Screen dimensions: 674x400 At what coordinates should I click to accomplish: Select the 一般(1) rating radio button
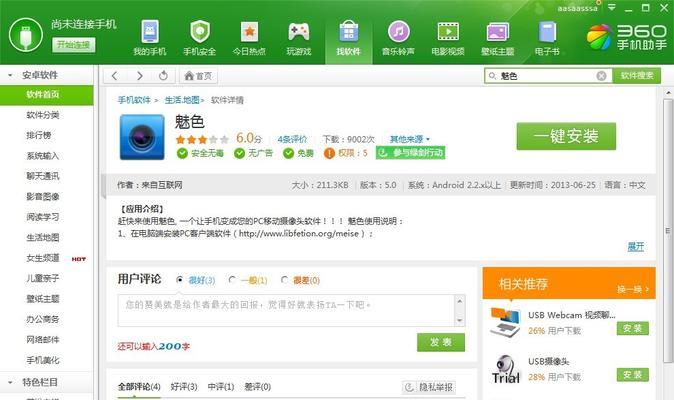tap(232, 280)
